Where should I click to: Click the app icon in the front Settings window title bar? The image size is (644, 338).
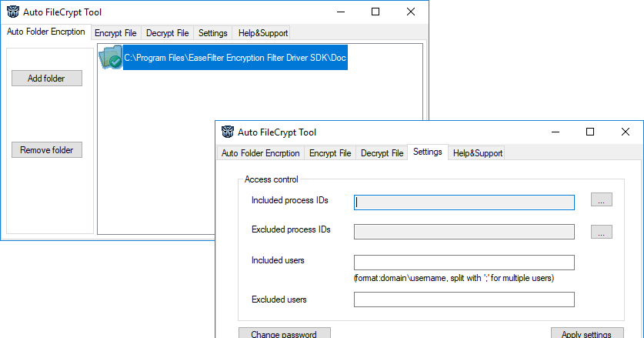(228, 132)
